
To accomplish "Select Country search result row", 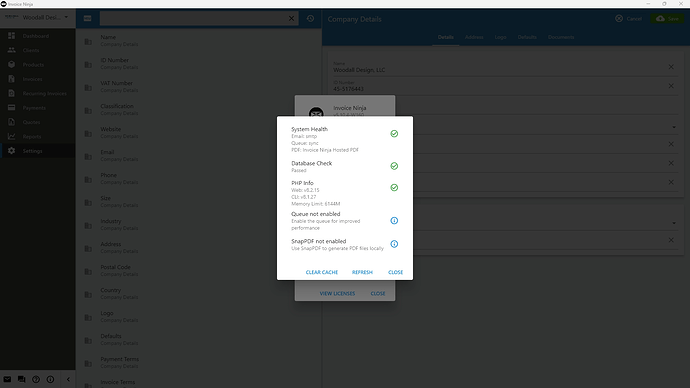I will (199, 293).
